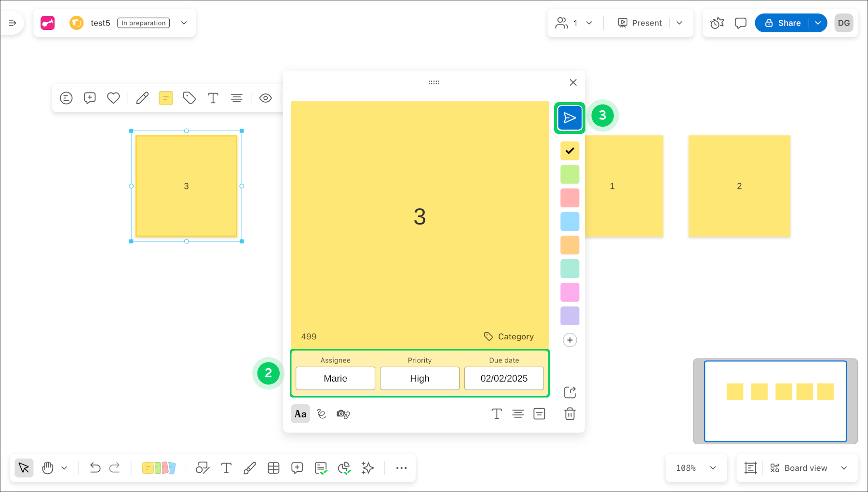This screenshot has height=492, width=868.
Task: Select the checked yellow color swatch
Action: 570,151
